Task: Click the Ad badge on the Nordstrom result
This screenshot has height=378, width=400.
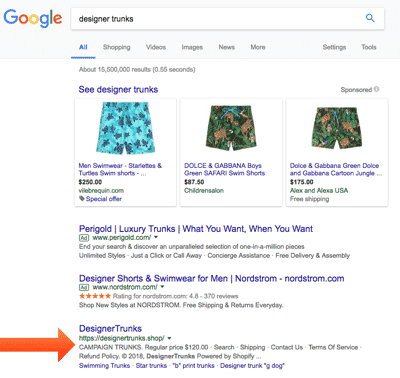Action: (x=84, y=287)
